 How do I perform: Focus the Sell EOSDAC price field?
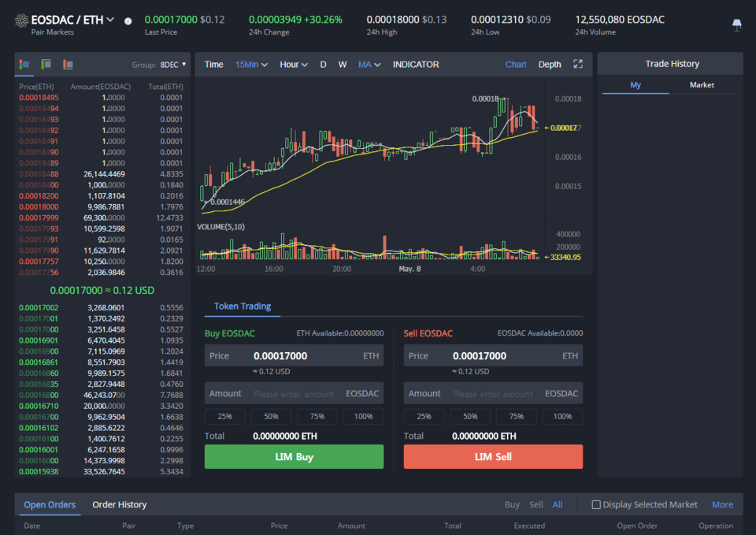click(x=493, y=355)
